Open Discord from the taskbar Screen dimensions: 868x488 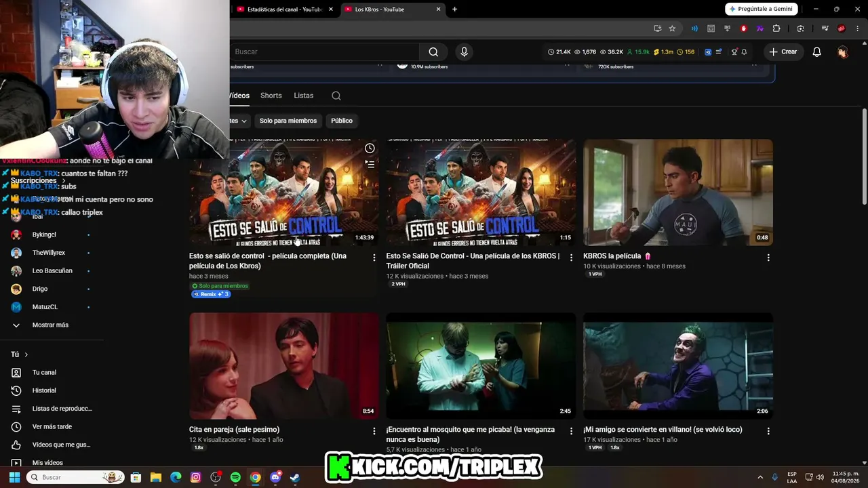point(275,477)
